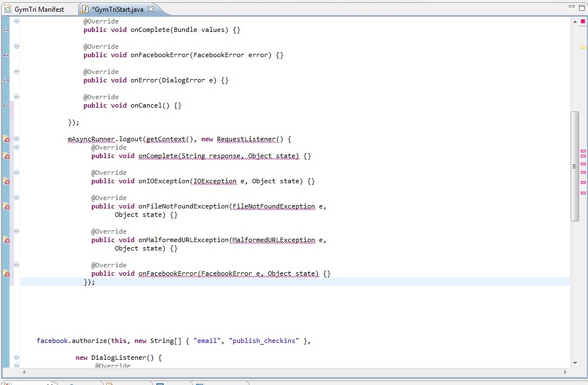This screenshot has height=385, width=588.
Task: Maximize the editor area
Action: click(581, 7)
